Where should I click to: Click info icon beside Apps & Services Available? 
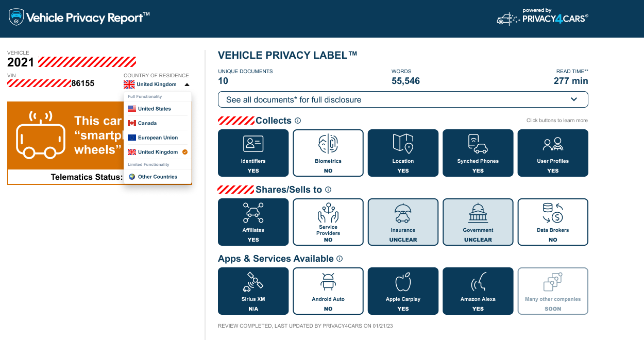pyautogui.click(x=340, y=259)
